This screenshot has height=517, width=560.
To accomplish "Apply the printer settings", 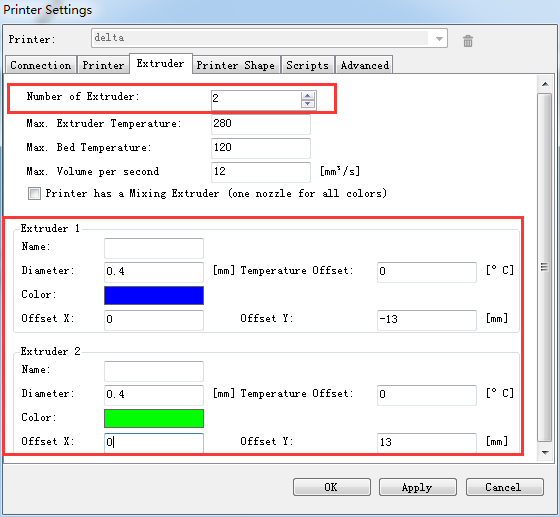I will pos(418,487).
